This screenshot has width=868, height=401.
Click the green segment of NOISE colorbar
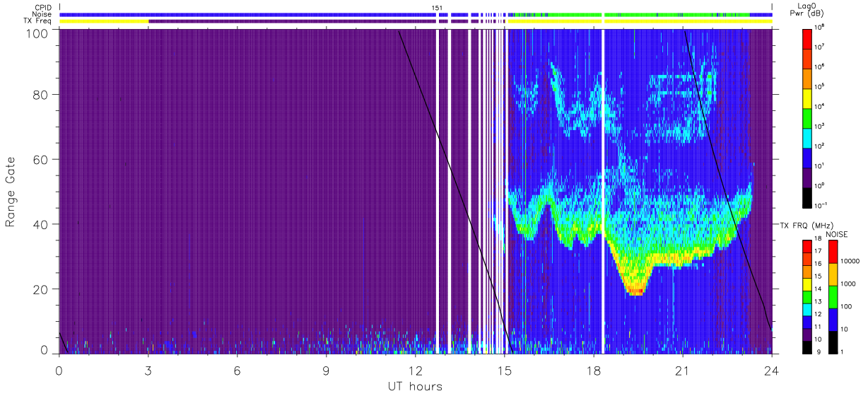click(x=833, y=296)
